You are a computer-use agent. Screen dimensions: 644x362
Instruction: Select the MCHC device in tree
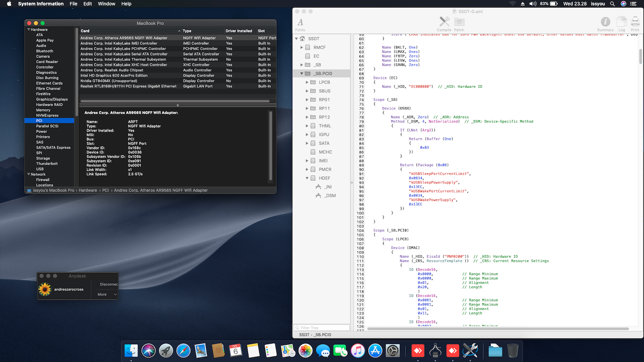point(325,152)
